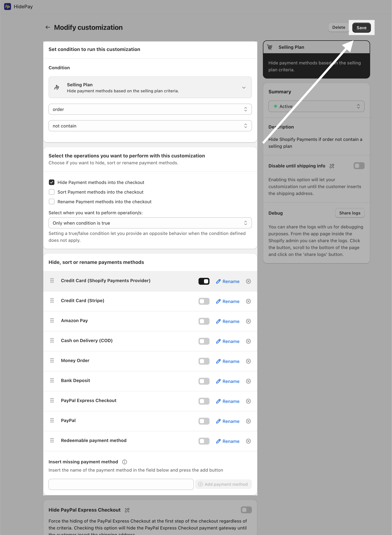Viewport: 392px width, 535px height.
Task: Remove the Credit Card (Stripe) payment method
Action: [x=248, y=301]
